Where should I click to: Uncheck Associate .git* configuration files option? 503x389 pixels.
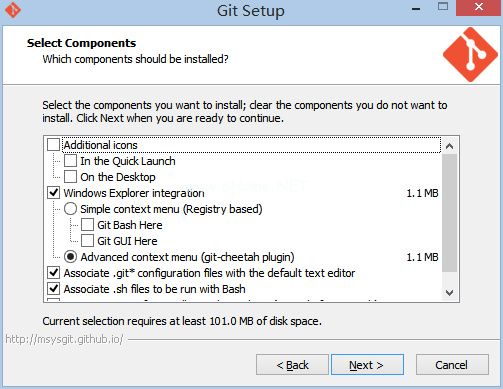pos(53,273)
